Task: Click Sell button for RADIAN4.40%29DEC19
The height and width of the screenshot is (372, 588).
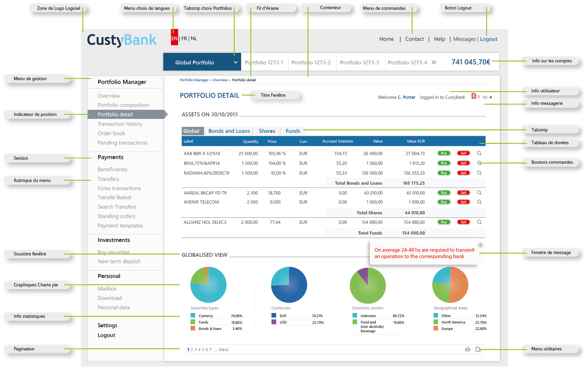Action: (x=463, y=173)
